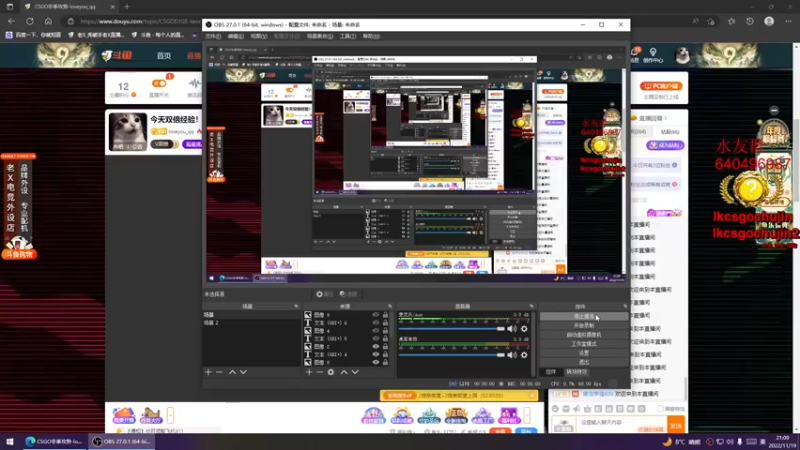Open OBS 工具 (Tools) menu
Viewport: 800px width, 450px height.
pos(348,36)
